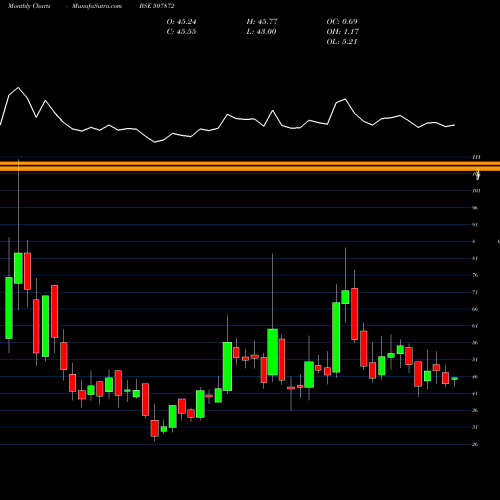The image size is (500, 500).
Task: Click the 51 price axis label
Action: (475, 360)
